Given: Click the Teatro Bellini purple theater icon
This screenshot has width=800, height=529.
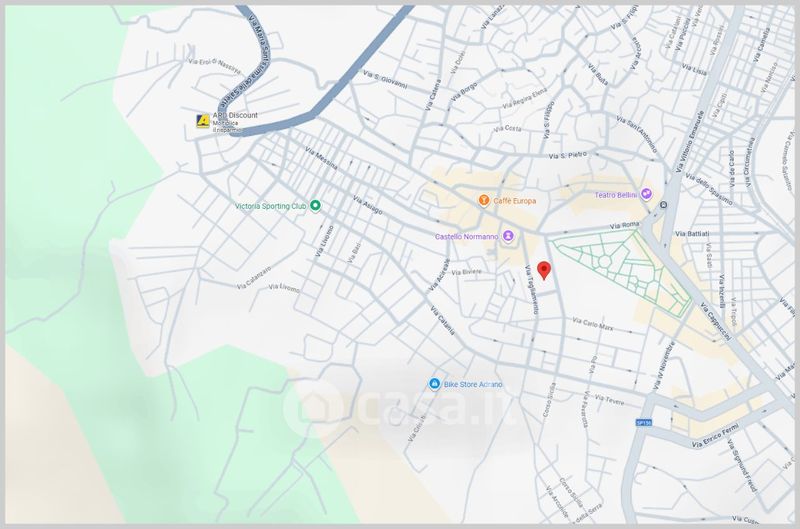Looking at the screenshot, I should [x=646, y=194].
